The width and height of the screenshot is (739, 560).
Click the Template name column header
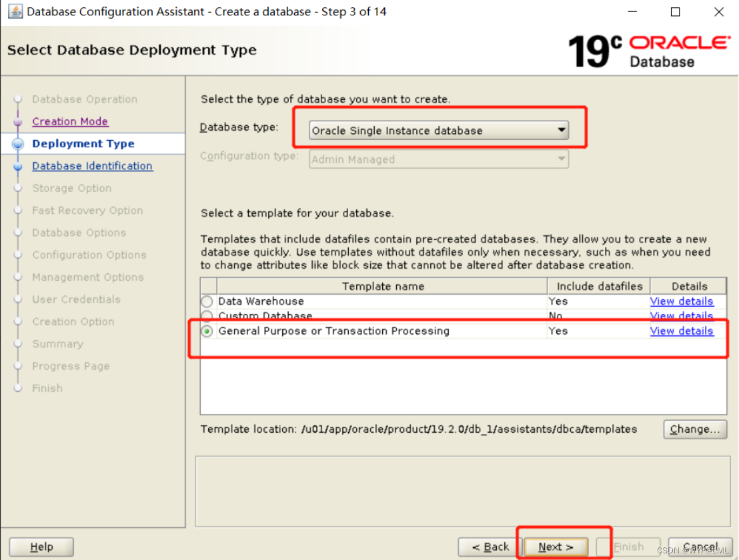(382, 287)
